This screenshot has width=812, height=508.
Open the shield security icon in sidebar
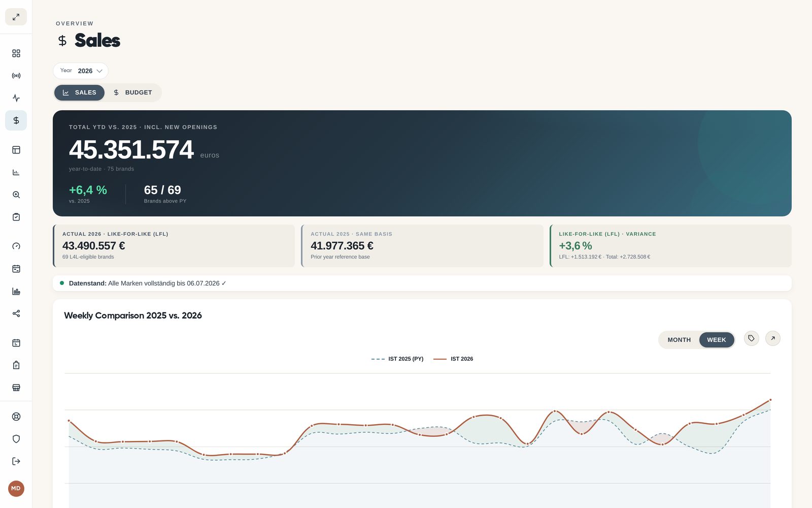pos(16,439)
